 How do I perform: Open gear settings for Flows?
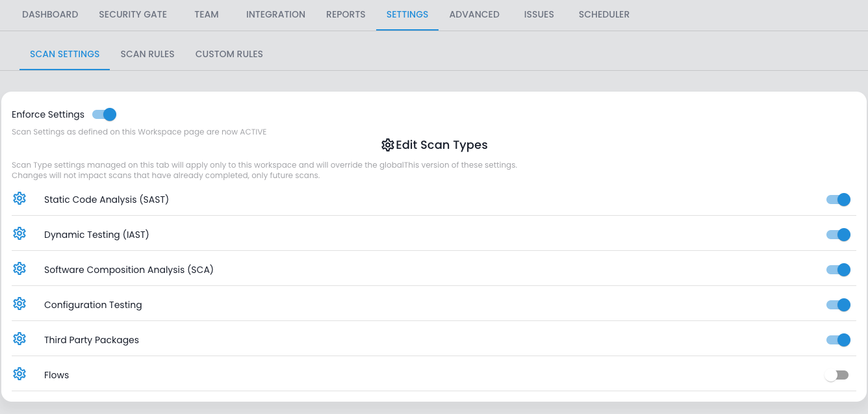point(19,374)
